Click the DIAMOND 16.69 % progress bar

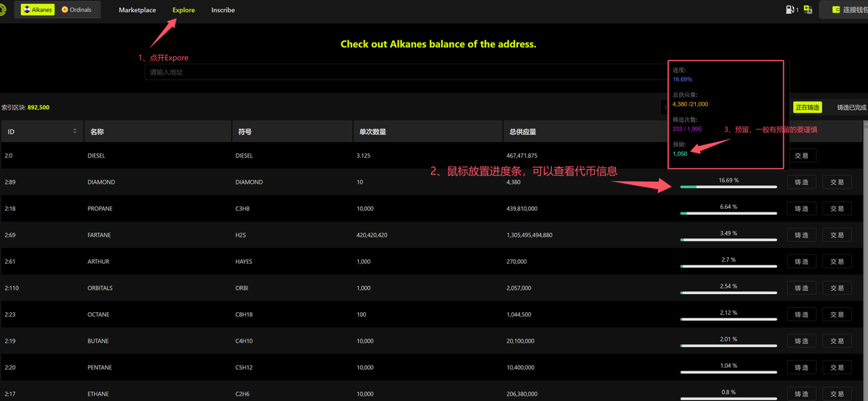pos(728,187)
